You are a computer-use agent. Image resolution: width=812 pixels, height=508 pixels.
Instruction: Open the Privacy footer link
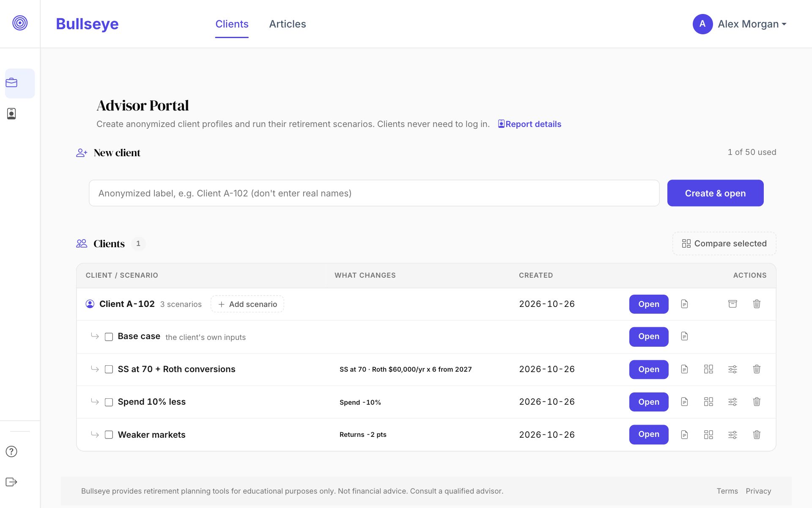758,491
